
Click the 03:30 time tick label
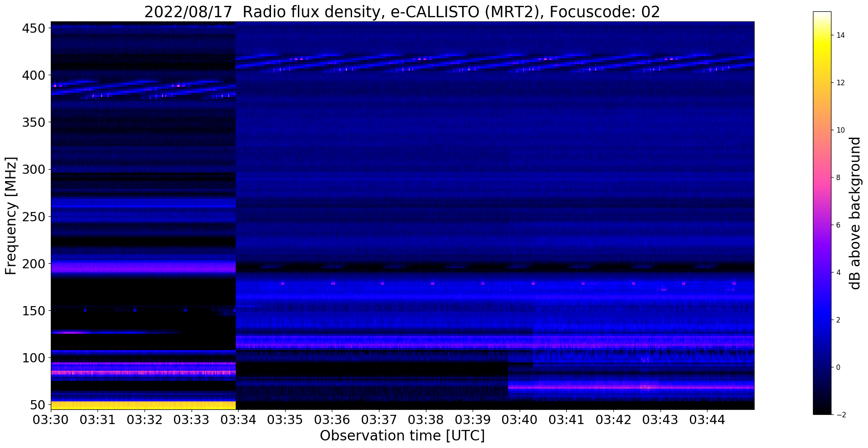(51, 420)
